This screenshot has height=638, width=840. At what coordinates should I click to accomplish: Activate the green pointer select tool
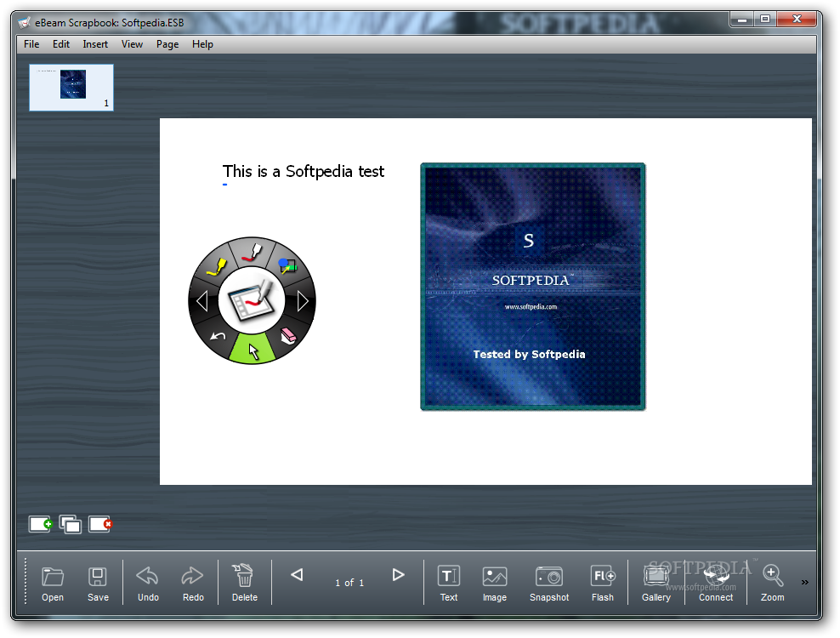tap(253, 349)
